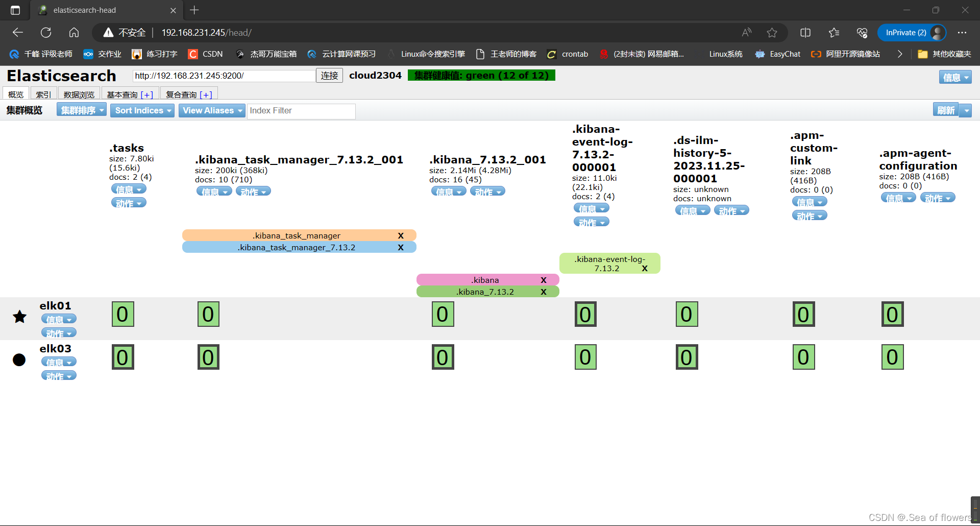
Task: Open the 王老师的博客 bookmark
Action: [506, 54]
